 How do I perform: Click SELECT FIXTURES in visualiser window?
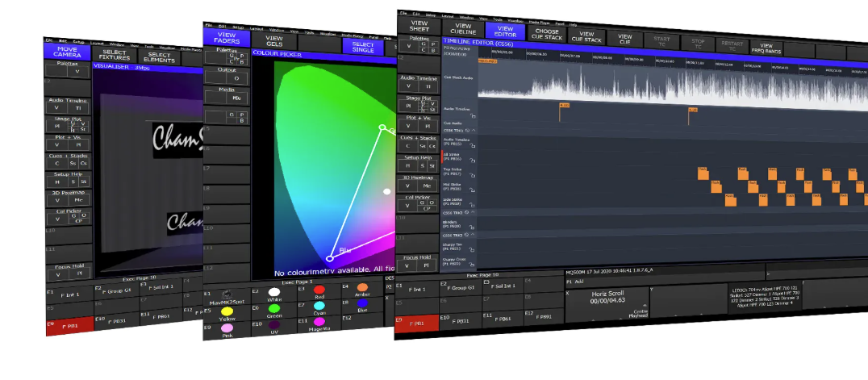tap(115, 55)
